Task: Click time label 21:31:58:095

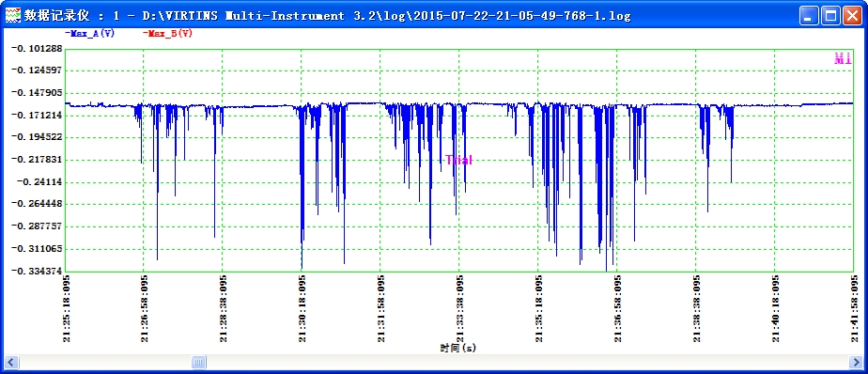Action: click(x=380, y=307)
